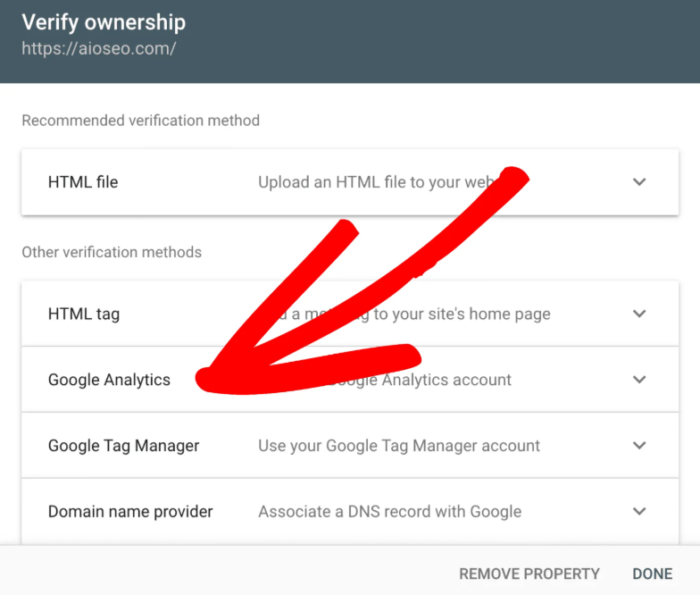Screen dimensions: 700x595
Task: Select the HTML file method label
Action: (x=83, y=182)
